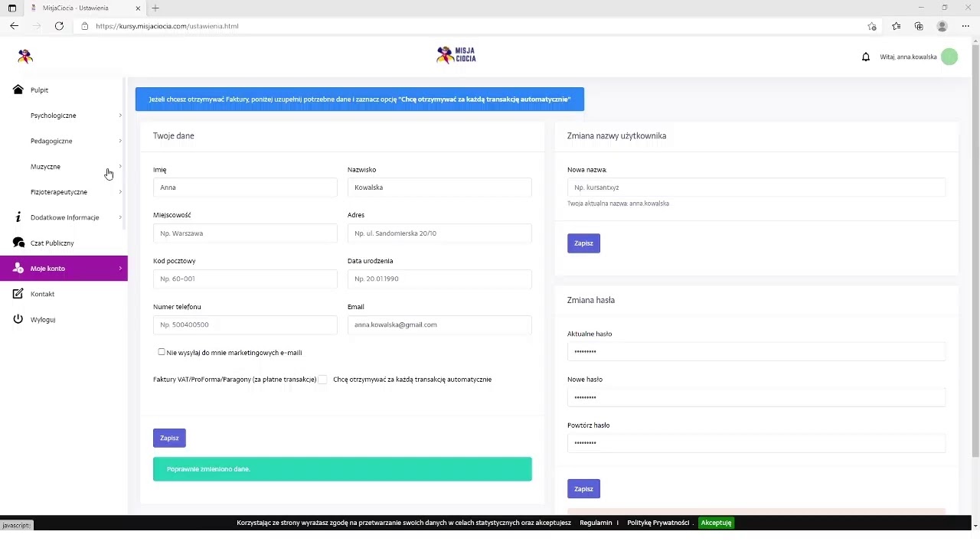The height and width of the screenshot is (551, 980).
Task: Expand the Psychologiczne submenu arrow
Action: tap(120, 116)
